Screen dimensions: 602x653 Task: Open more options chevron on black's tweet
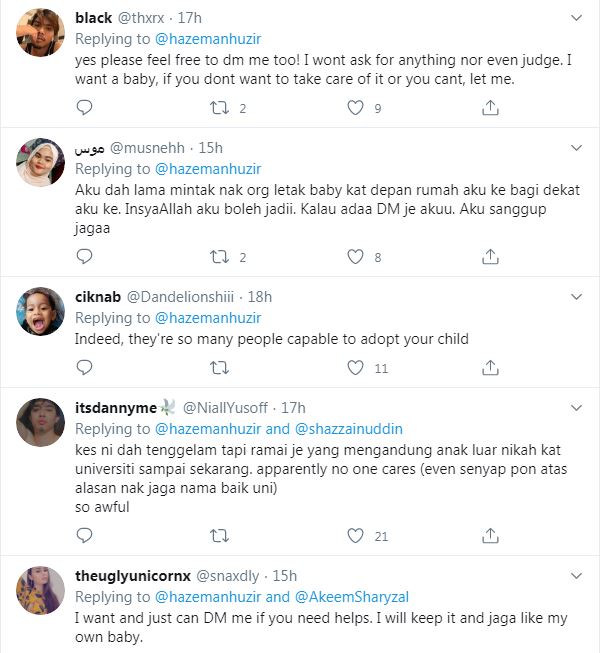click(577, 18)
